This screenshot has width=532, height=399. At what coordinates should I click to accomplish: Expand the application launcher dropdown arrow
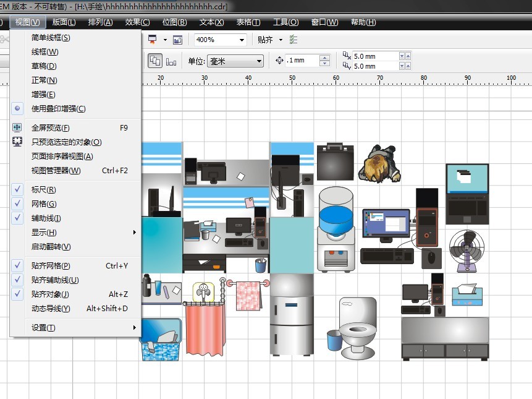tap(165, 40)
